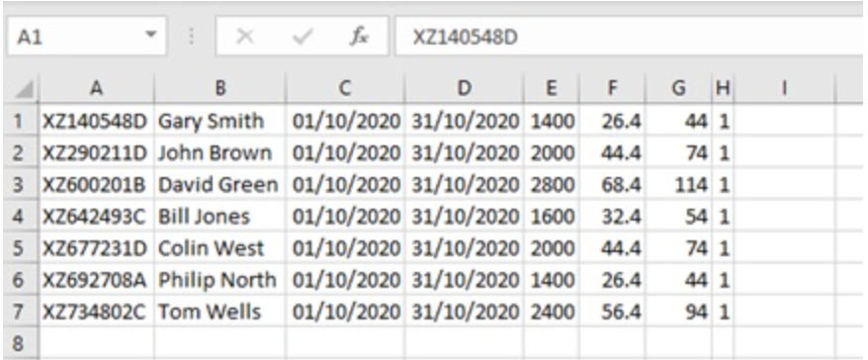Screen dimensions: 868x360
Task: Click the Insert Function fx icon
Action: point(359,38)
